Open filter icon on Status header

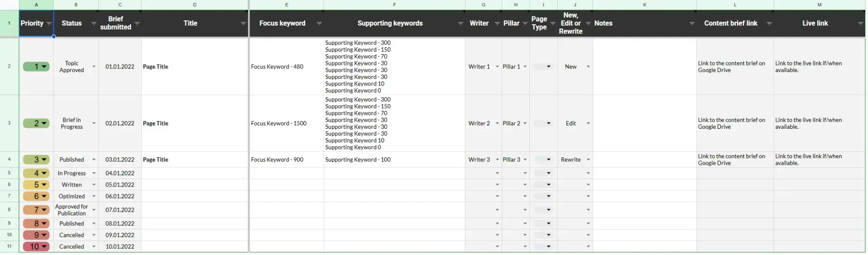coord(93,24)
